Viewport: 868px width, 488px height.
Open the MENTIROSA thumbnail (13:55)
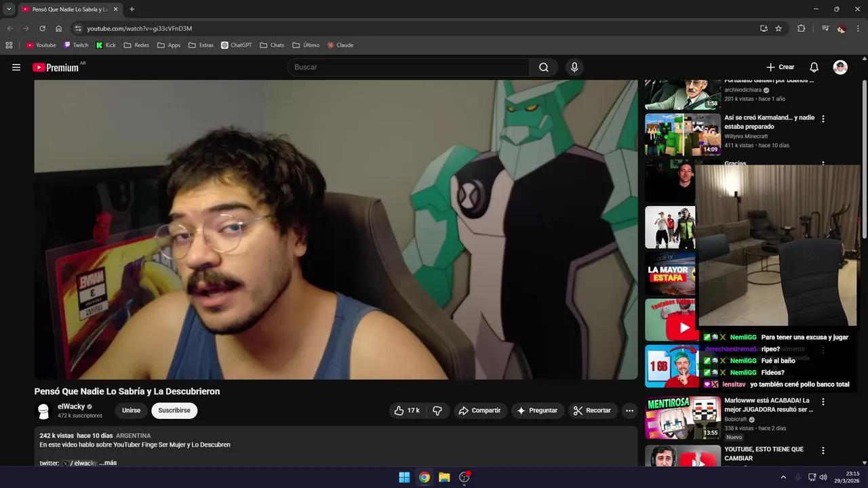tap(682, 418)
